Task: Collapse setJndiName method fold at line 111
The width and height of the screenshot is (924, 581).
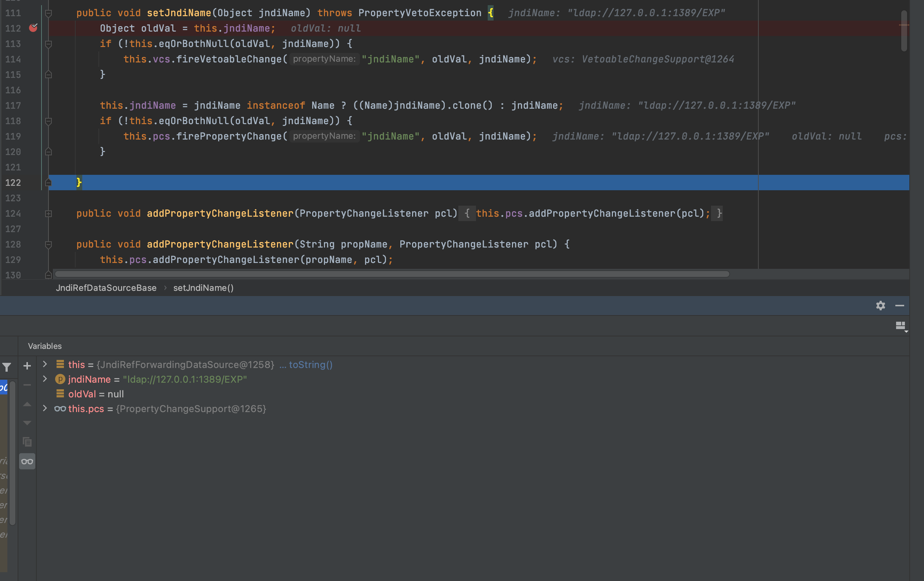Action: click(48, 13)
